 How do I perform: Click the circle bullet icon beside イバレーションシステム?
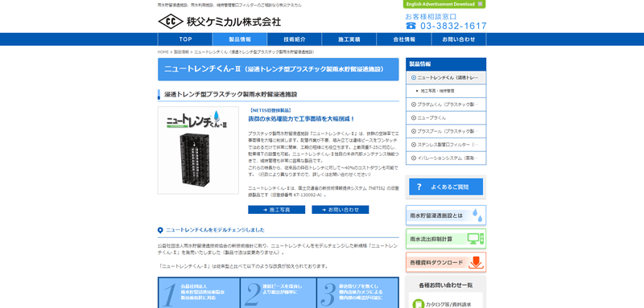[x=414, y=158]
